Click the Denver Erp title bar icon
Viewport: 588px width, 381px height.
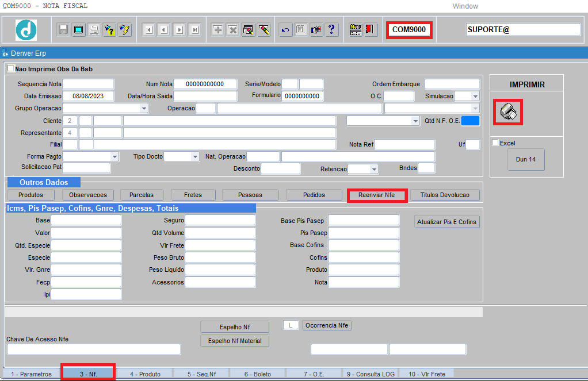(x=5, y=53)
